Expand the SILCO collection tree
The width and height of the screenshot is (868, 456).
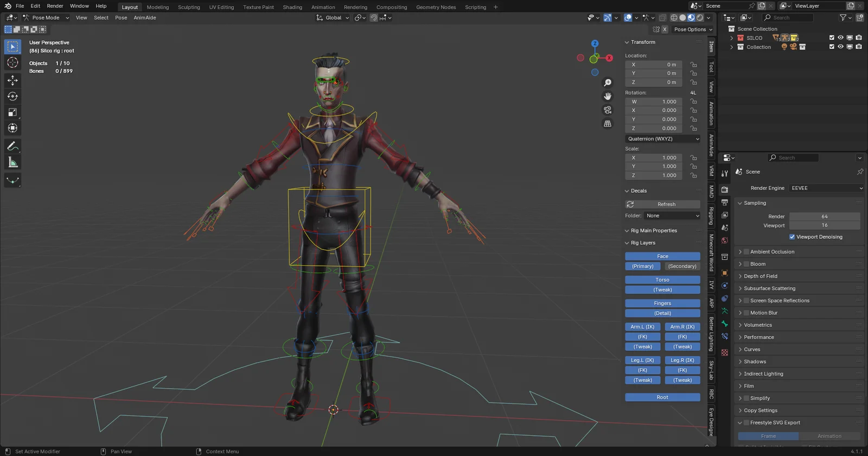click(x=731, y=38)
